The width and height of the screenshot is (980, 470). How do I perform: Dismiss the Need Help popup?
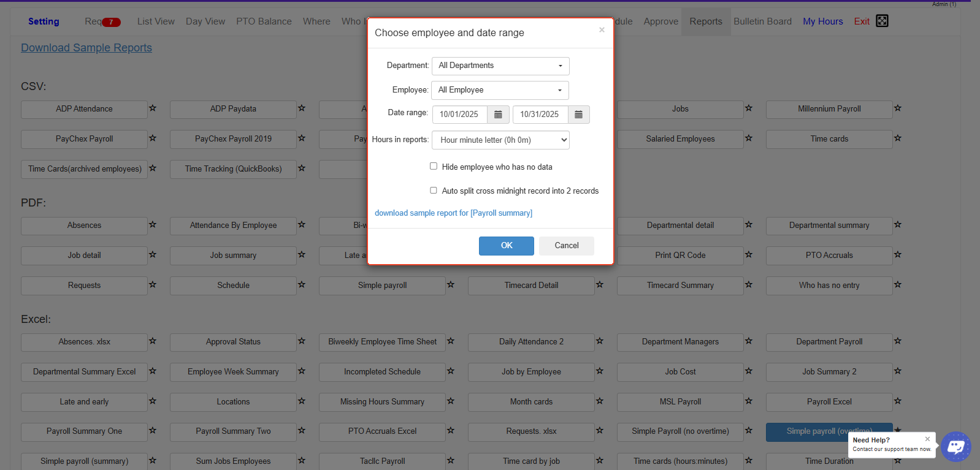click(x=927, y=439)
